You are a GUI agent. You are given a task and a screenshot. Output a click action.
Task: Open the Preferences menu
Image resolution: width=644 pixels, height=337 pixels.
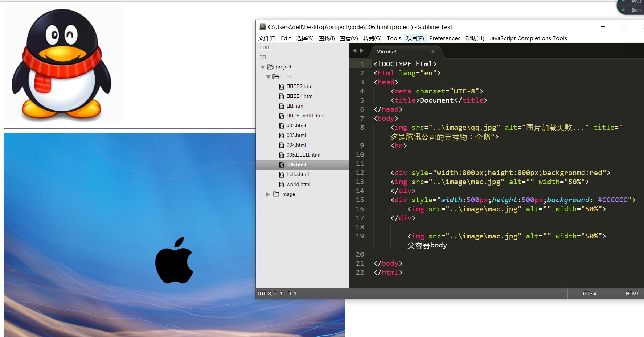pyautogui.click(x=444, y=38)
